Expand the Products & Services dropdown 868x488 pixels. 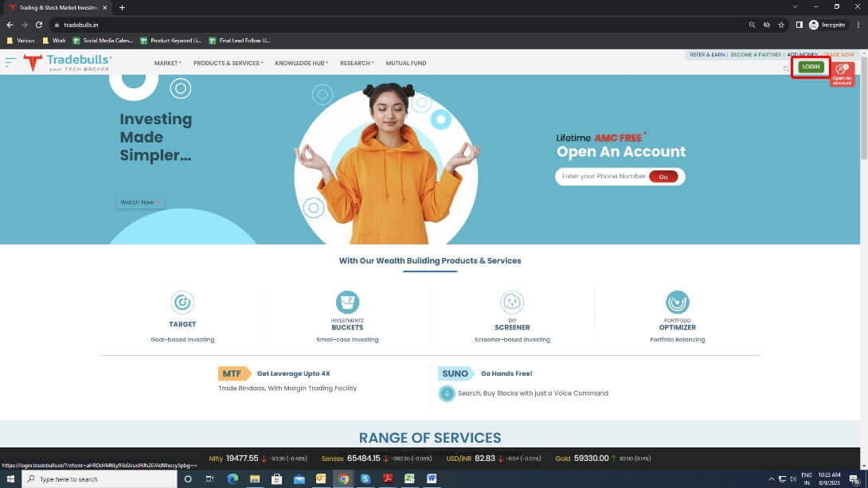tap(228, 63)
